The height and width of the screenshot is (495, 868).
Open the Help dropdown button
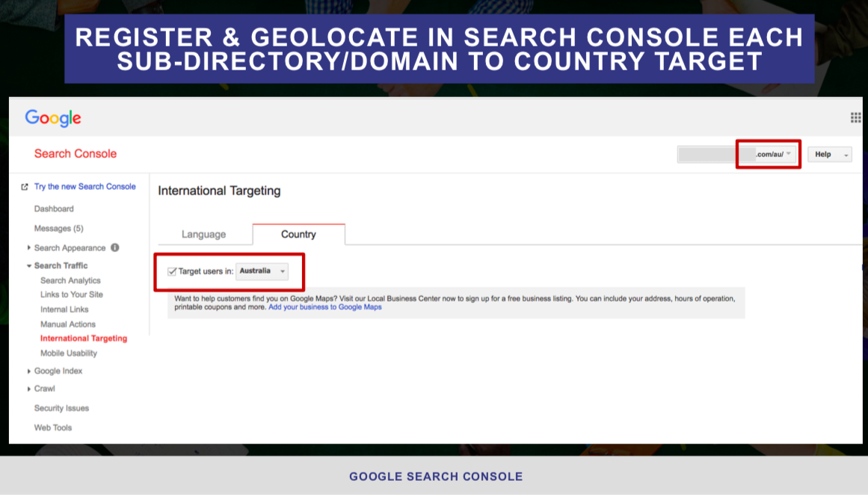click(829, 155)
